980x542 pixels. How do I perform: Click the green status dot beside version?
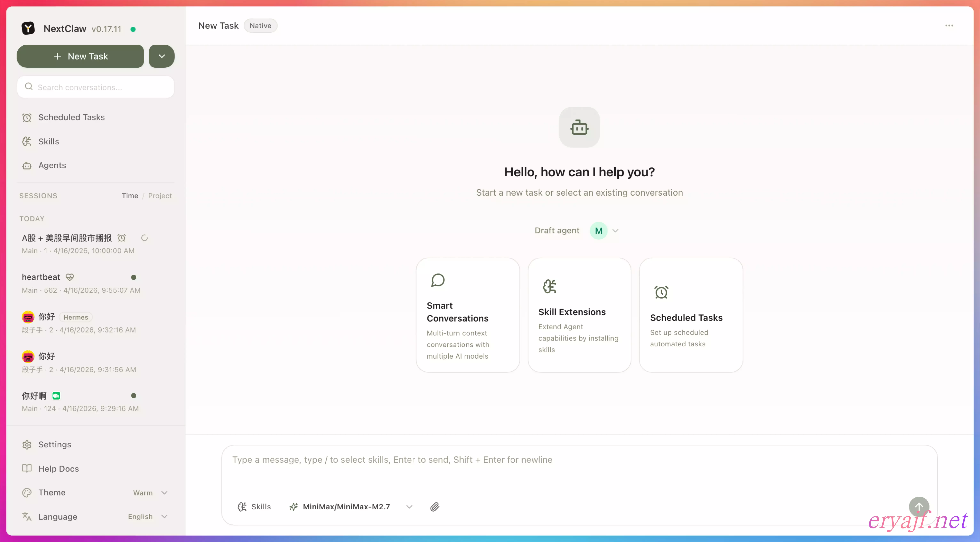(133, 29)
